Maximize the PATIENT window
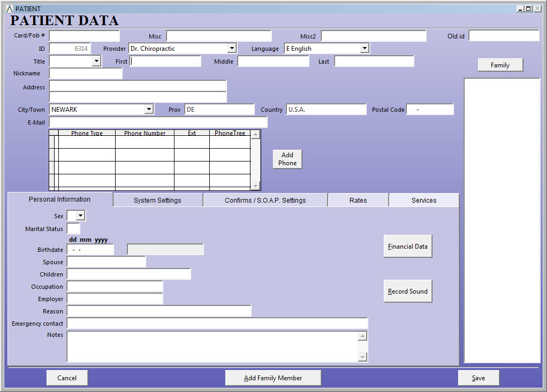 coord(528,9)
